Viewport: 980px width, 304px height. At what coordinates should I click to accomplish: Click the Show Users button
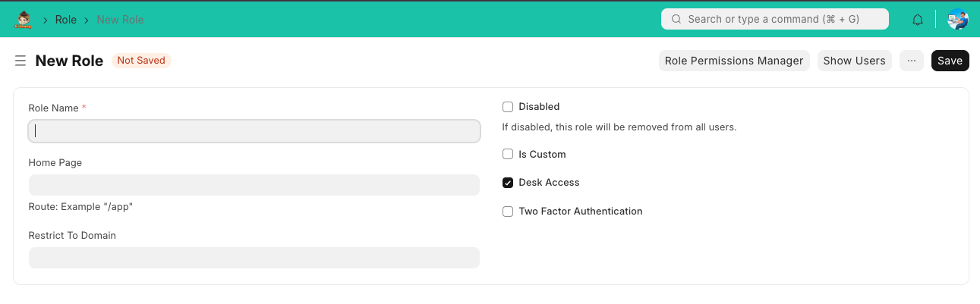[854, 61]
